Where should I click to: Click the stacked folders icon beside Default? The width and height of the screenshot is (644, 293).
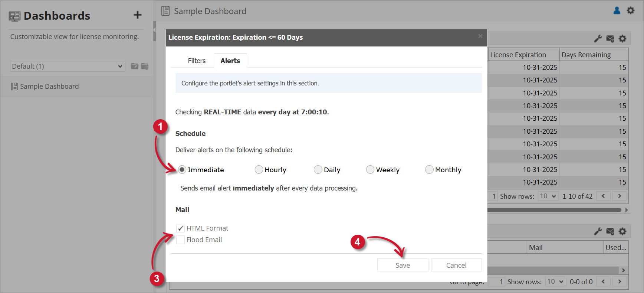[145, 66]
